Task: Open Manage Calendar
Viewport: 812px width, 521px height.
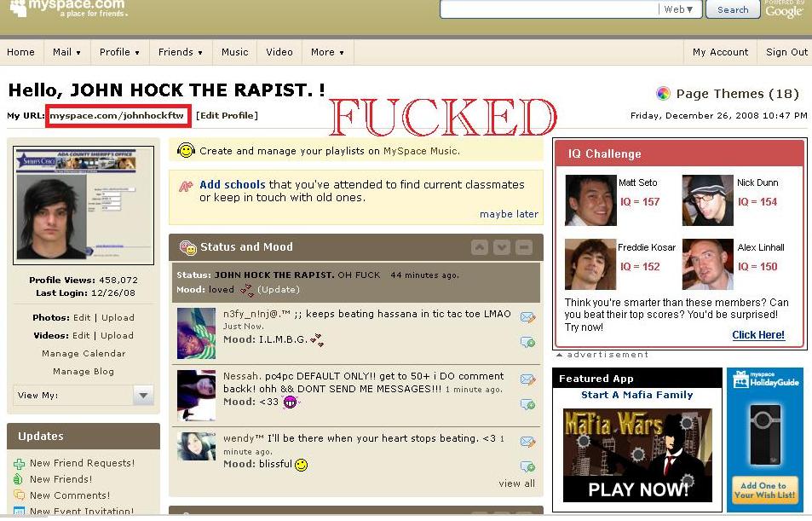Action: click(x=84, y=354)
